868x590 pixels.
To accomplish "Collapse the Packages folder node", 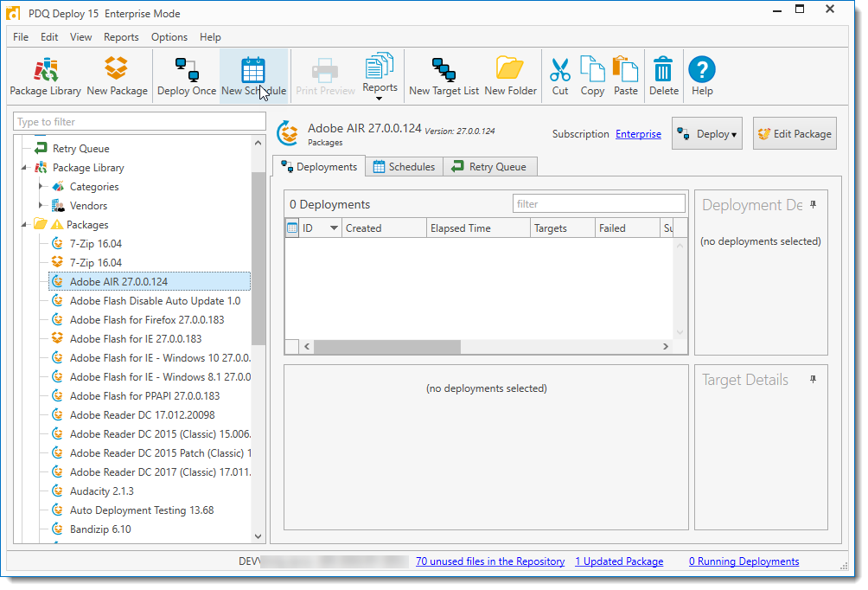I will tap(24, 224).
